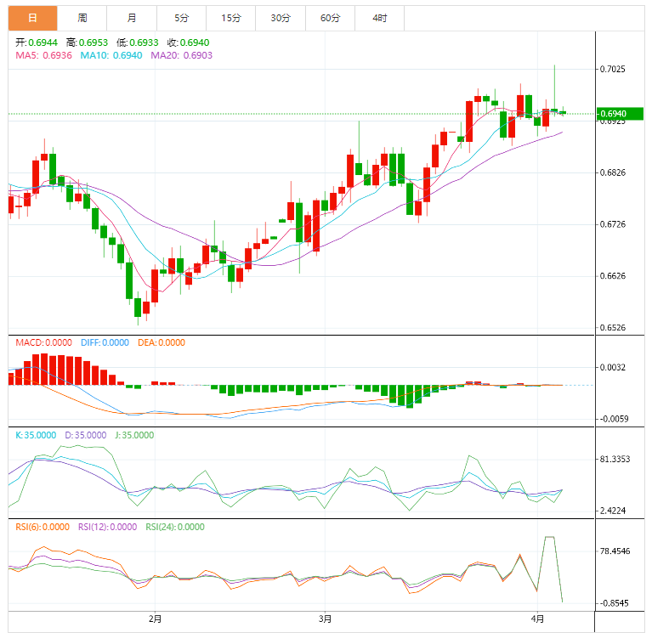Click the 高:0.6953 high price
Image resolution: width=652 pixels, height=644 pixels.
(87, 42)
